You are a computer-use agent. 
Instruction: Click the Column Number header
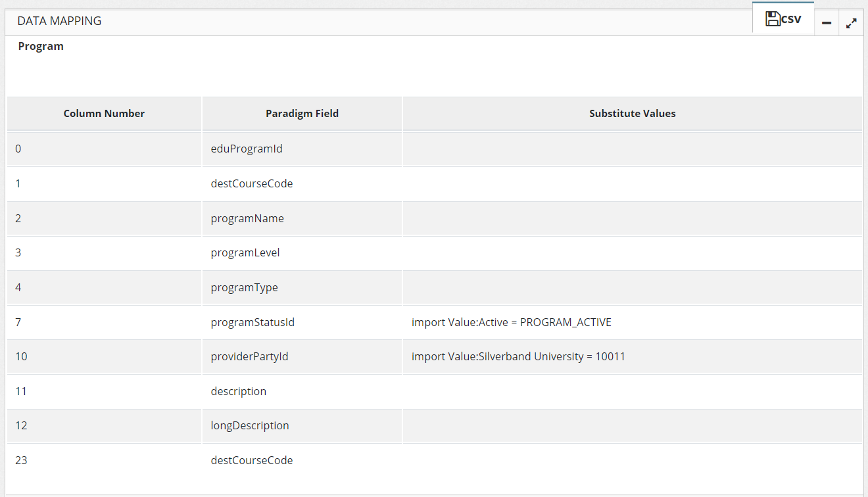104,114
